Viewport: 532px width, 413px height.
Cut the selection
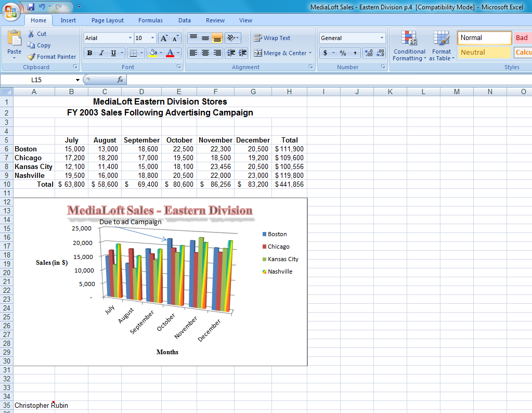(x=36, y=34)
